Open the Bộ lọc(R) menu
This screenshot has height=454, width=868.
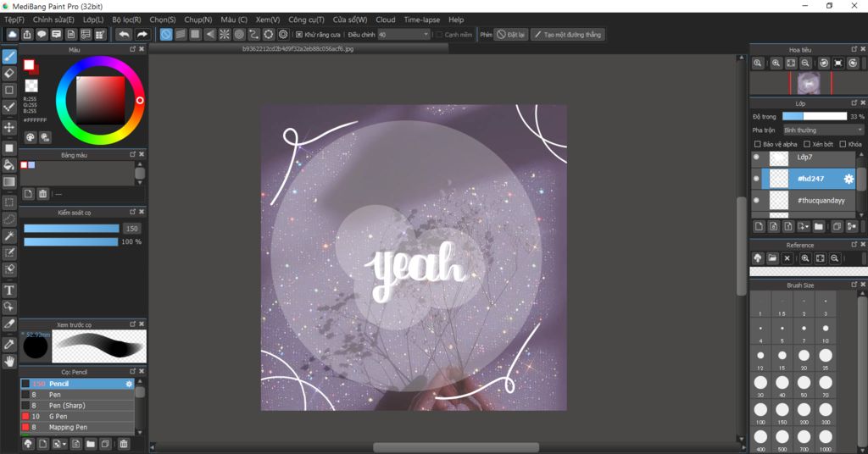point(126,19)
